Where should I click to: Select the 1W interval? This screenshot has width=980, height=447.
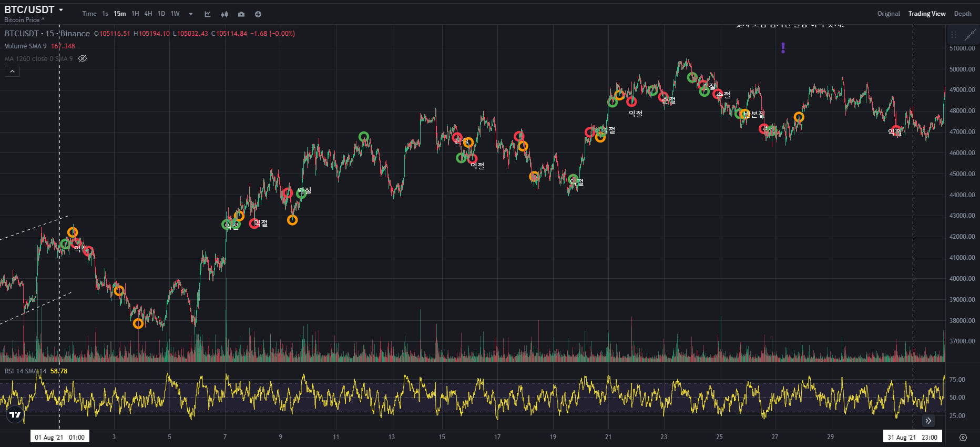coord(175,14)
